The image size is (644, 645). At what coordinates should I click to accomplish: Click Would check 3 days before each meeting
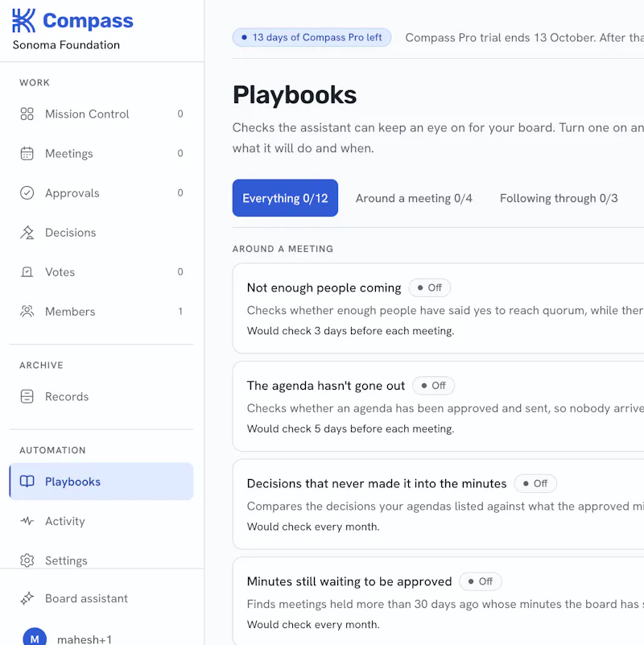(x=350, y=331)
